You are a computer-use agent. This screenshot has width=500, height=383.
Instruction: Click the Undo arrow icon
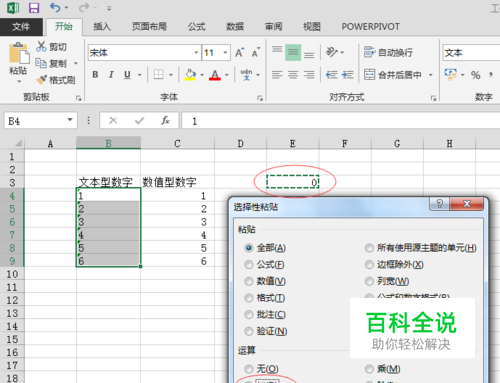click(55, 7)
